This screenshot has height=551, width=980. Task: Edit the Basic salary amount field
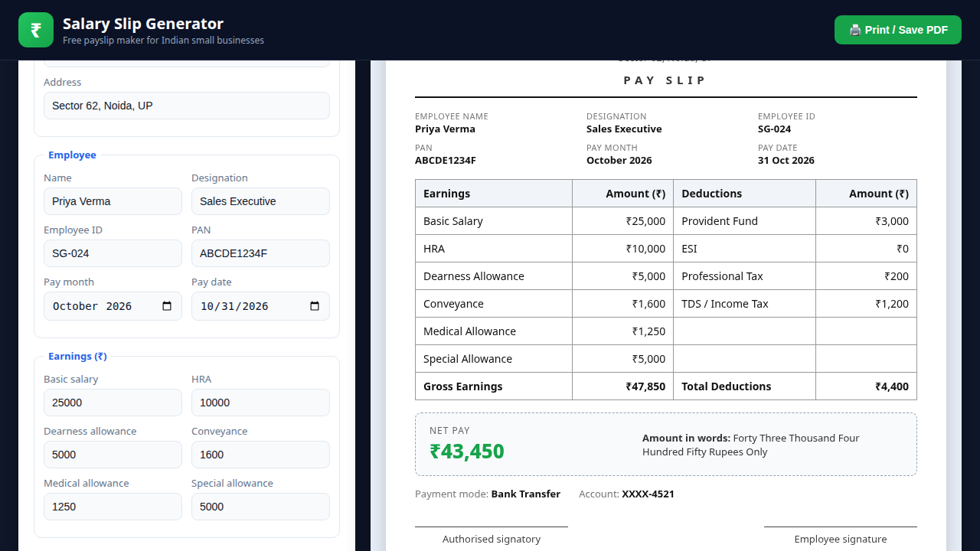[x=113, y=403]
